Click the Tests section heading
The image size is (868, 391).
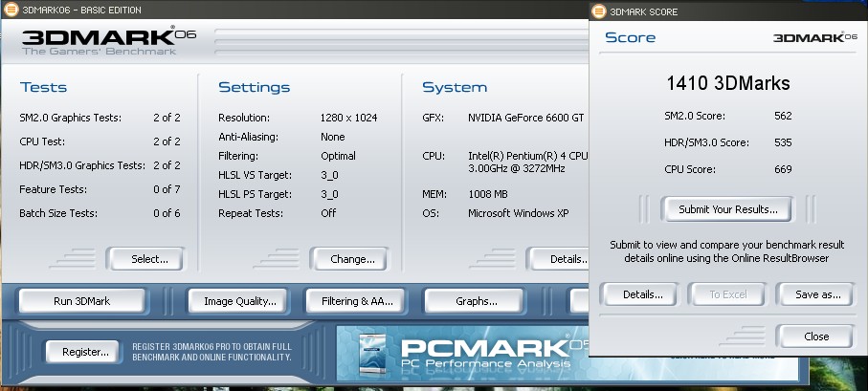(x=43, y=87)
